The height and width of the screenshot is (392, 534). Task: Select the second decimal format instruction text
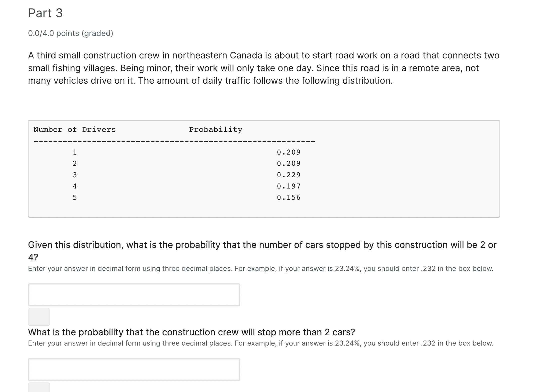click(250, 343)
